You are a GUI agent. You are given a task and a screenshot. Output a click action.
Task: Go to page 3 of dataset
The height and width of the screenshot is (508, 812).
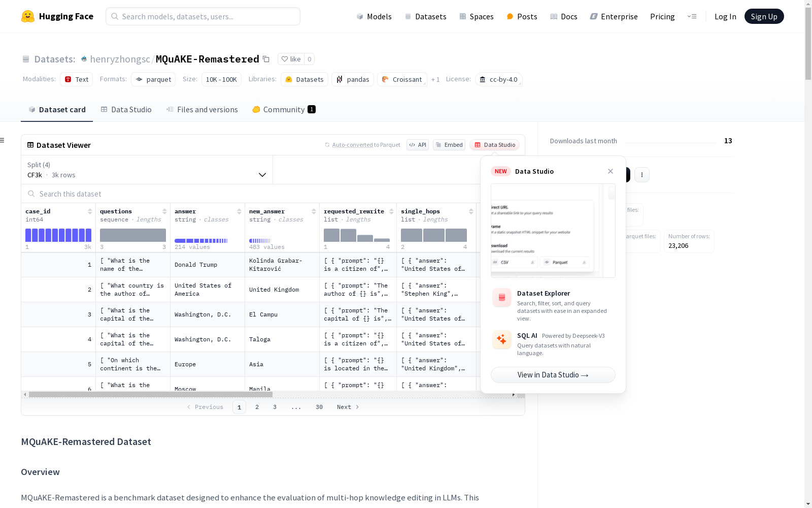coord(275,407)
